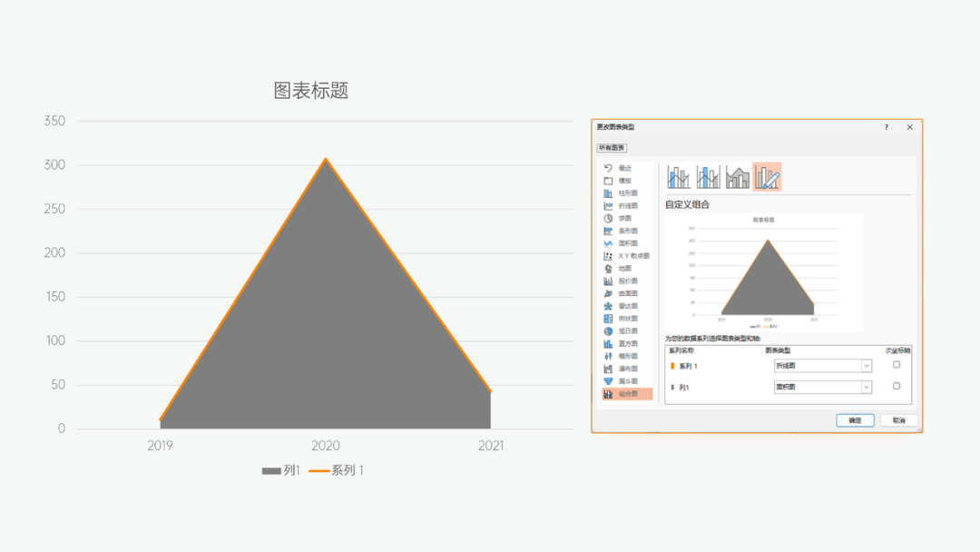Select the 瀑布图 (waterfall chart) category
The image size is (980, 552).
pos(624,369)
